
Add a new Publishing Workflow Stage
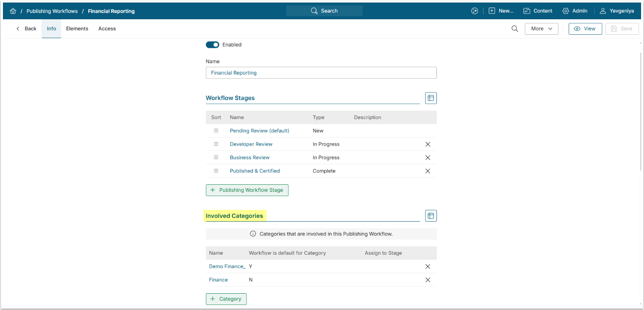[247, 190]
